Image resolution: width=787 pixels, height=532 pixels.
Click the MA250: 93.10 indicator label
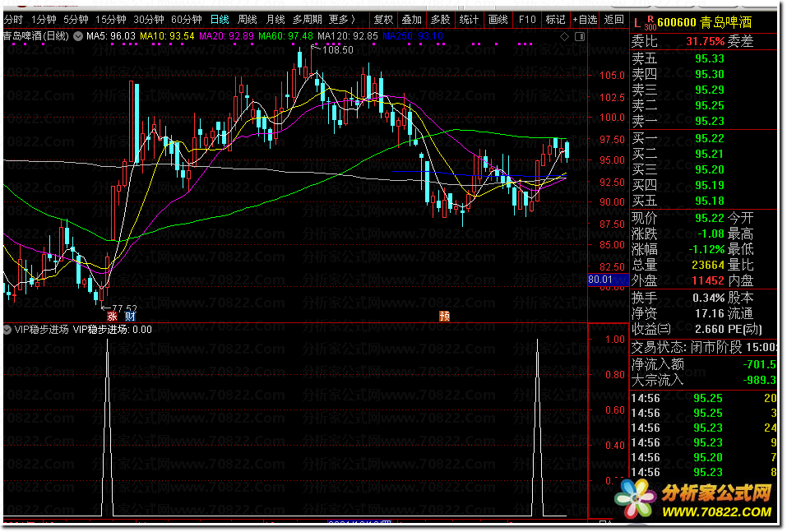[413, 36]
